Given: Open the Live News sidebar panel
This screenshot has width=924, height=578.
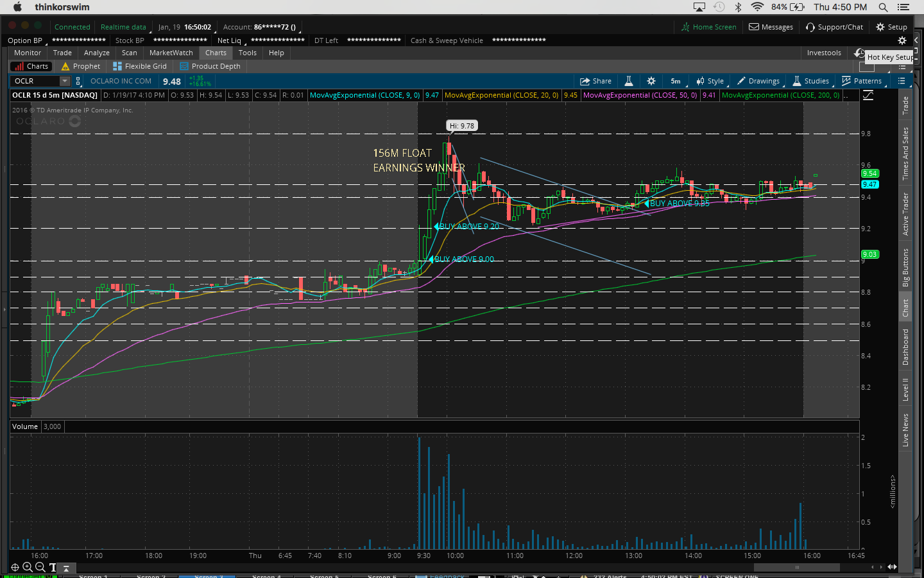Looking at the screenshot, I should (905, 430).
